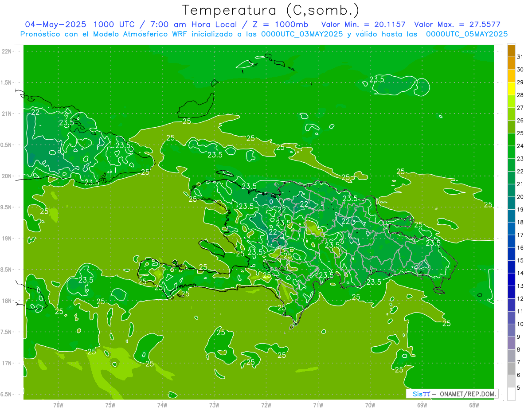Image resolution: width=532 pixels, height=411 pixels.
Task: Click the "22N" latitude axis label
Action: [7, 51]
